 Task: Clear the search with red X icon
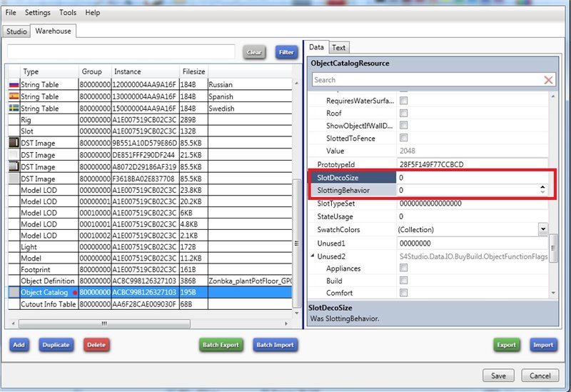click(x=548, y=80)
